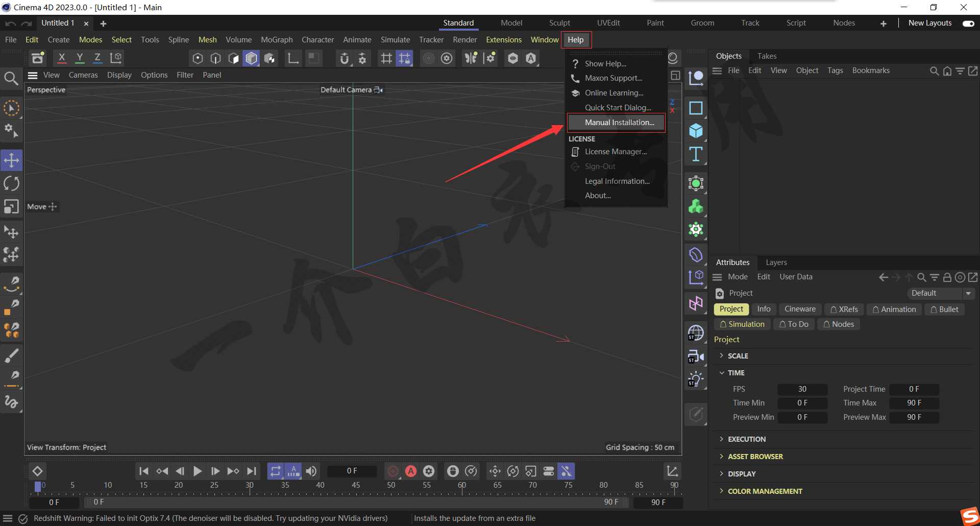Click the green gear generator icon
Viewport: 980px width, 526px height.
(696, 229)
